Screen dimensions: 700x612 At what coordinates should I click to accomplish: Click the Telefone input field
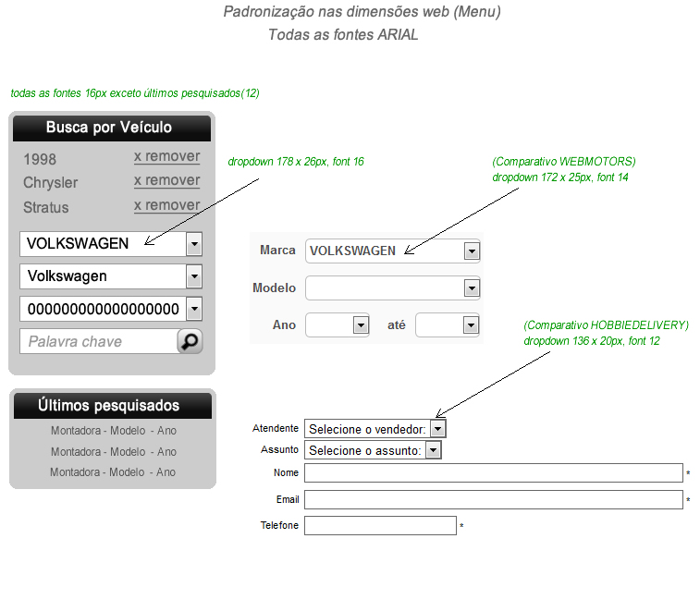(x=380, y=526)
